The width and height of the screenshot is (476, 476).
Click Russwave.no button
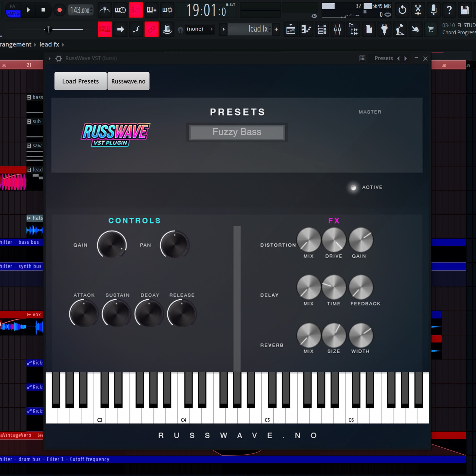[x=128, y=81]
